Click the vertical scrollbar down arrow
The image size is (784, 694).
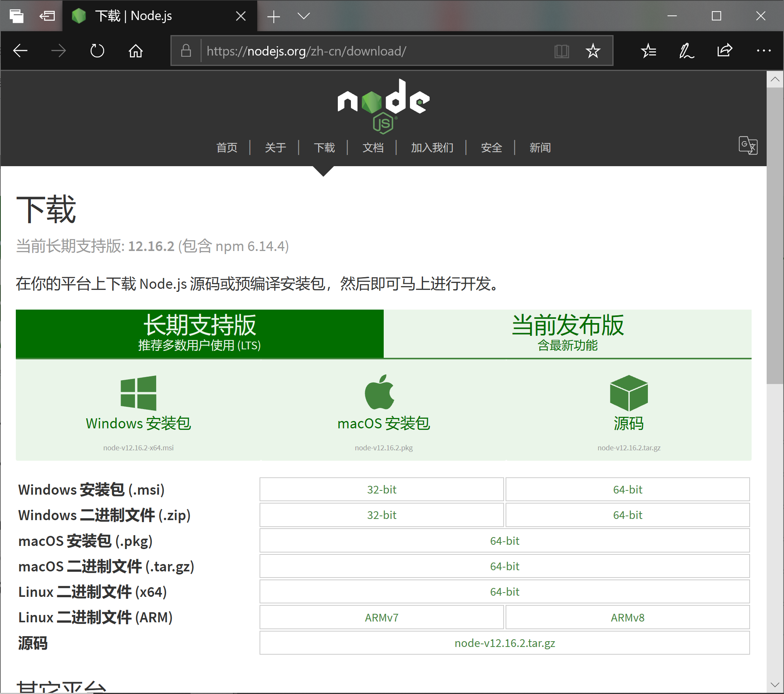775,685
